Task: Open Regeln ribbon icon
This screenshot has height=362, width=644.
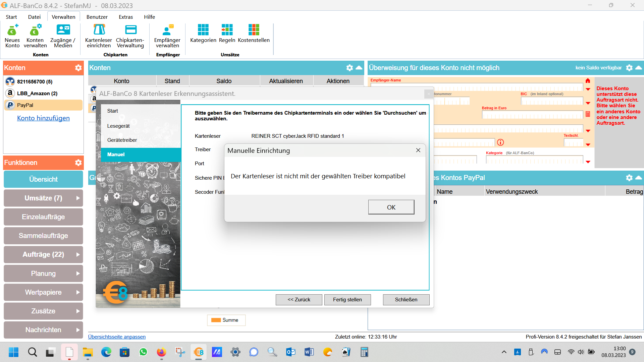Action: pos(227,34)
